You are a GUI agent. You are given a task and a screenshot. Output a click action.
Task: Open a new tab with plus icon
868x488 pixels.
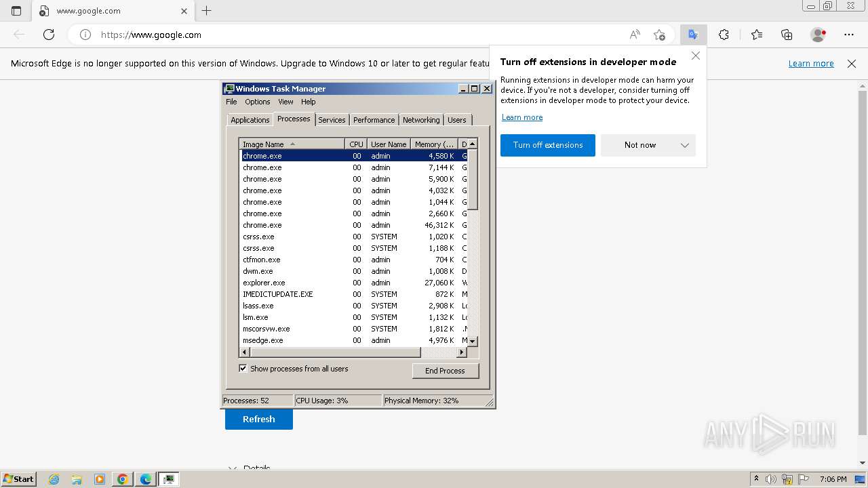click(x=207, y=11)
